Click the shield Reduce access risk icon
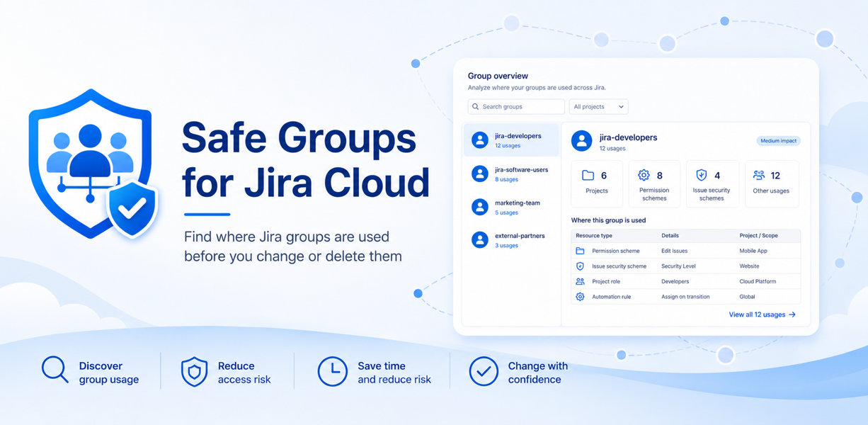Screen dimensions: 868x425 [194, 372]
